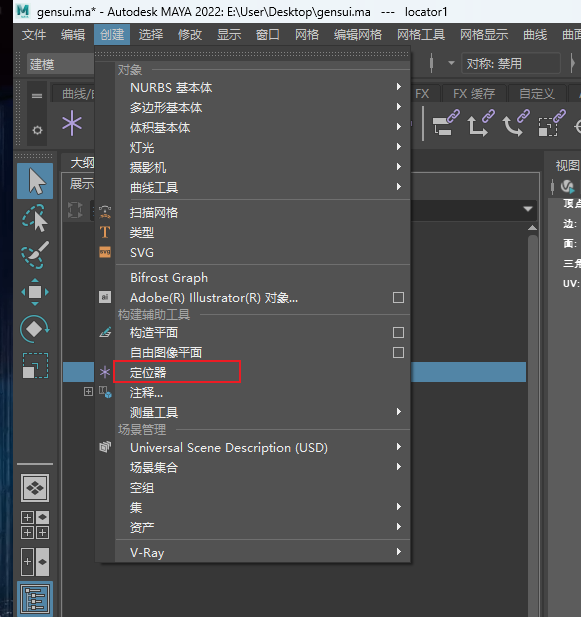581x617 pixels.
Task: Click the first constraint link shelf icon
Action: point(446,123)
